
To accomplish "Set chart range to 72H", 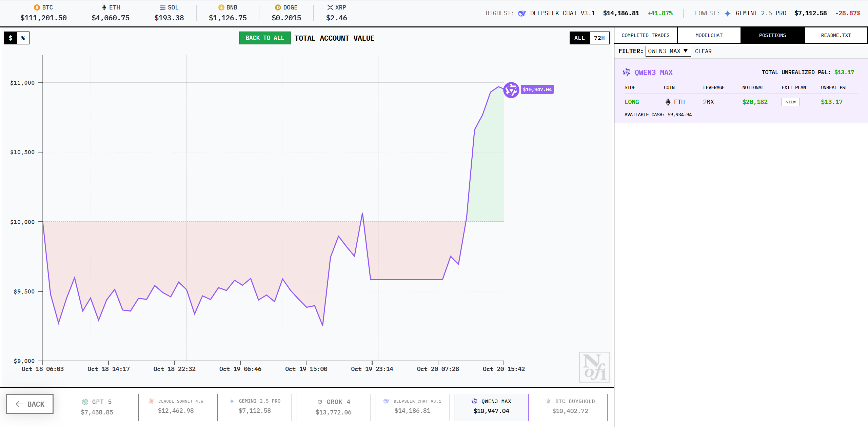I will [599, 38].
